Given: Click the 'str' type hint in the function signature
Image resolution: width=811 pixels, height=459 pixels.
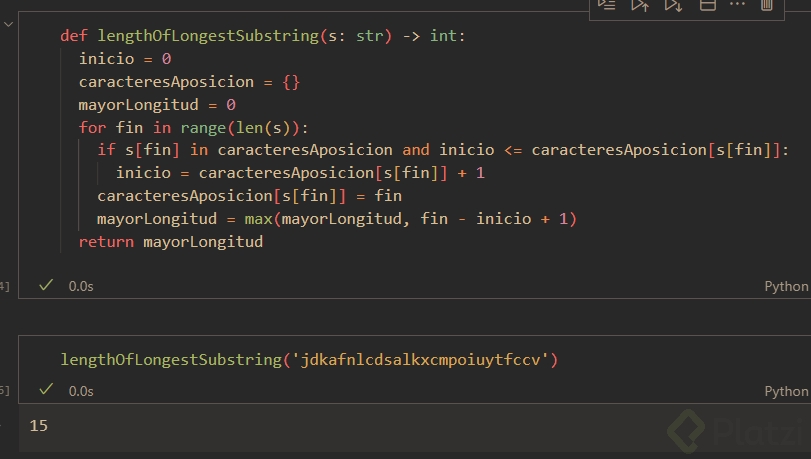Looking at the screenshot, I should pos(370,36).
